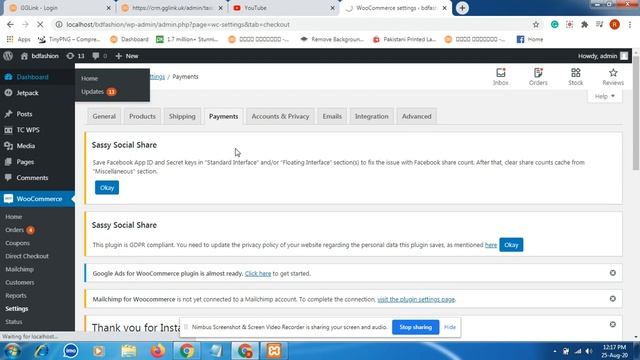Switch to the General settings tab
640x360 pixels.
104,116
